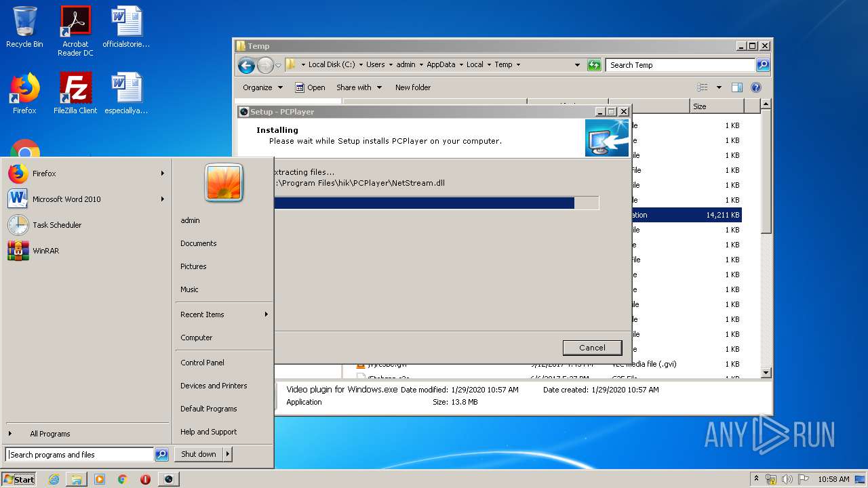Click the Shut down button
The width and height of the screenshot is (868, 488).
coord(199,454)
